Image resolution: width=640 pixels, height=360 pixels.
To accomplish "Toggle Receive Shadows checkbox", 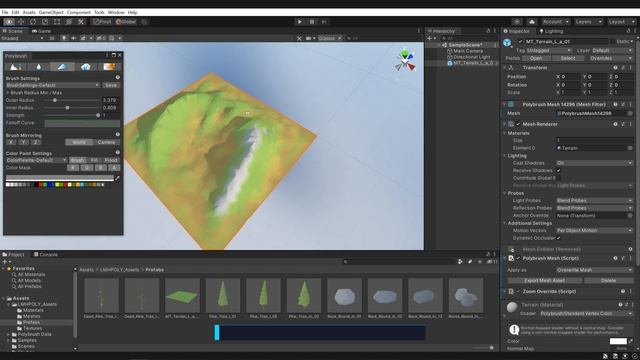I will tap(558, 171).
